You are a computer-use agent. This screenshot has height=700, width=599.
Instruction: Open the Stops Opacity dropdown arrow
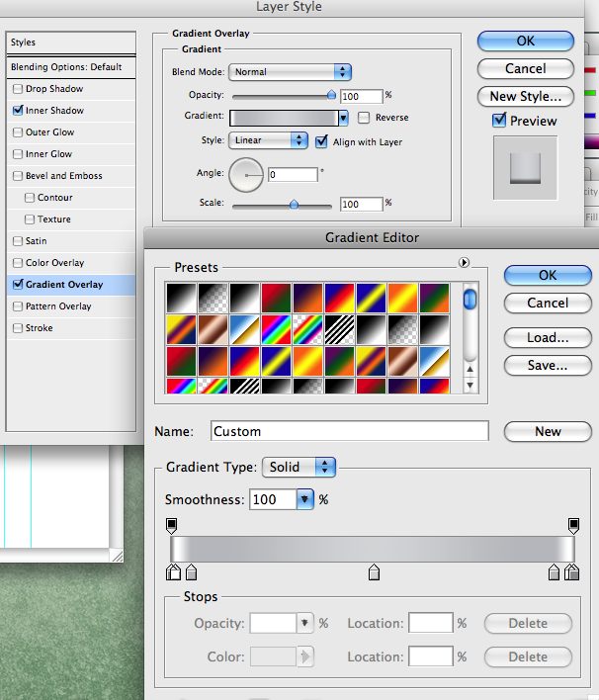(x=305, y=623)
